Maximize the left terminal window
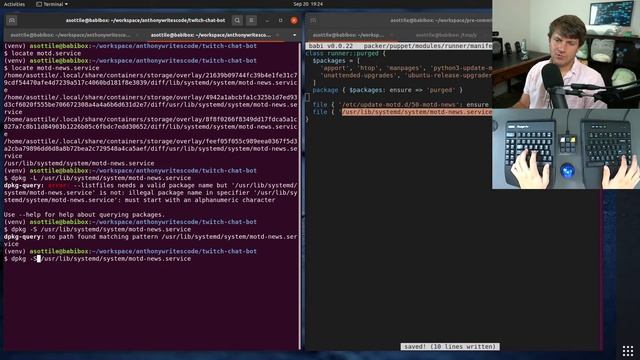Image resolution: width=640 pixels, height=360 pixels. tap(280, 20)
